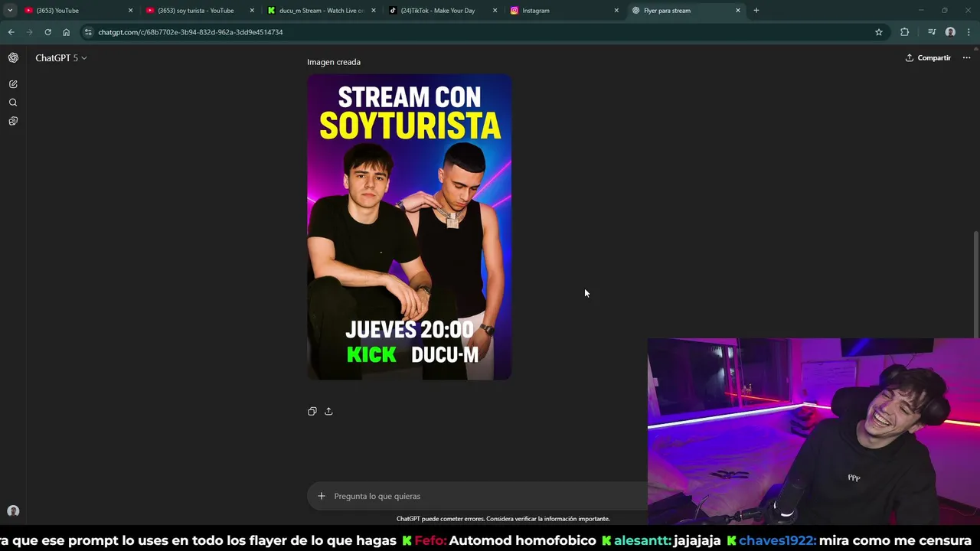
Task: Reload the ChatGPT page
Action: click(47, 32)
